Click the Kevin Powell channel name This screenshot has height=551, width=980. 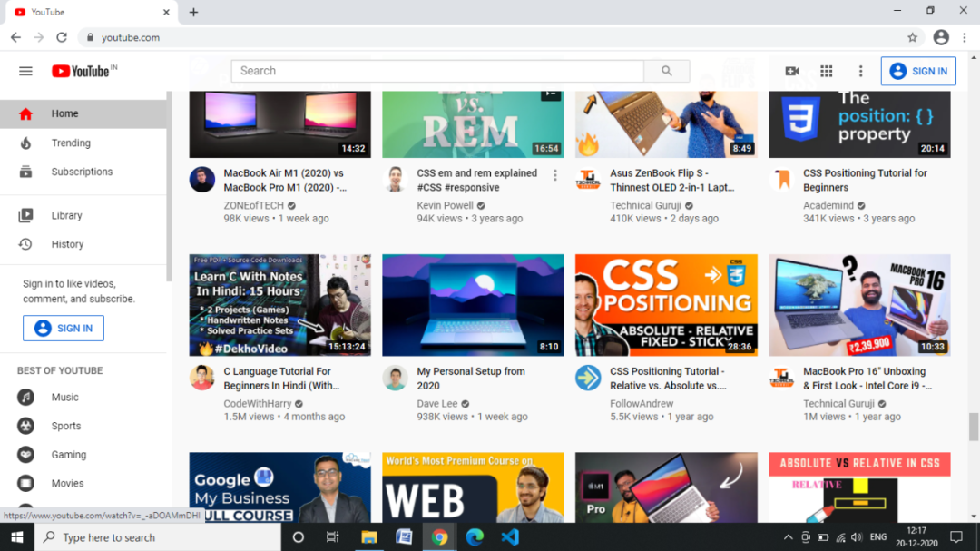point(445,205)
